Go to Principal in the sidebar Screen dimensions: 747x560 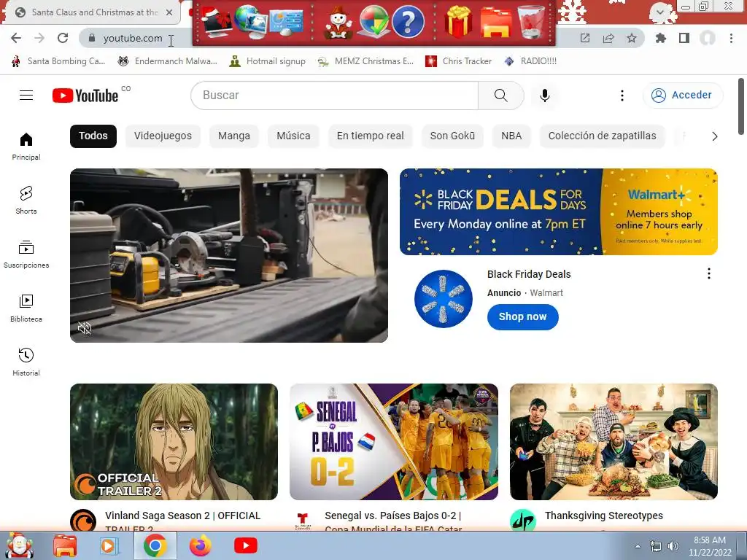(26, 146)
